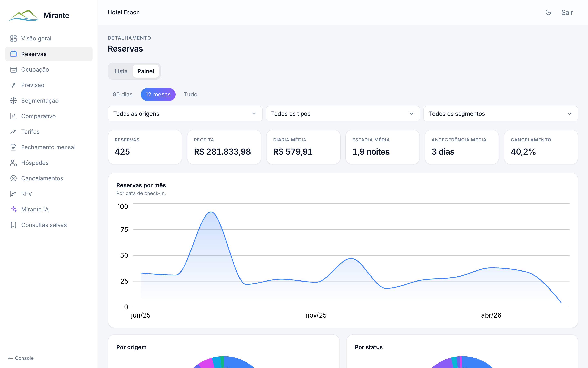Click the Diária média card value
588x368 pixels.
pyautogui.click(x=293, y=152)
